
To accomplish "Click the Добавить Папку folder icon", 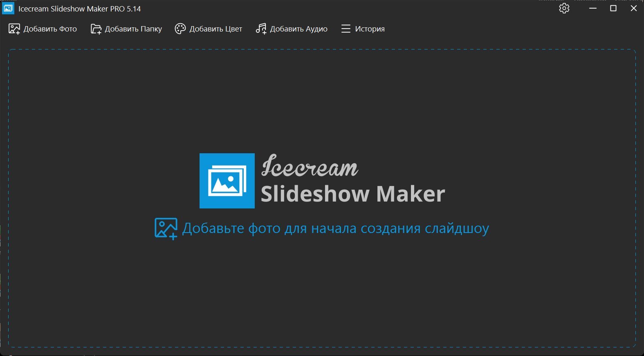I will coord(96,29).
